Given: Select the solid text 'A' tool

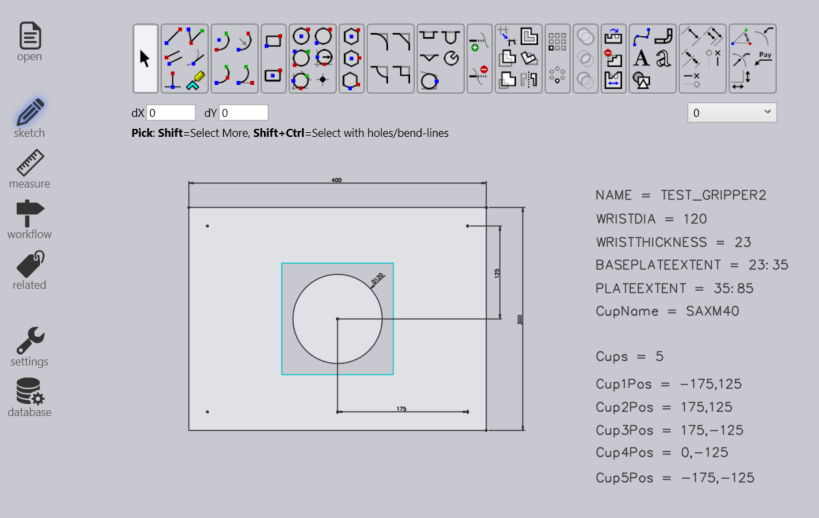Looking at the screenshot, I should pos(642,58).
